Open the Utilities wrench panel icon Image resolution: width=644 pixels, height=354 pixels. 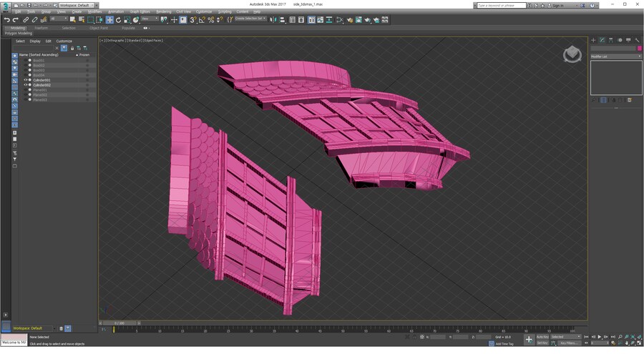636,40
